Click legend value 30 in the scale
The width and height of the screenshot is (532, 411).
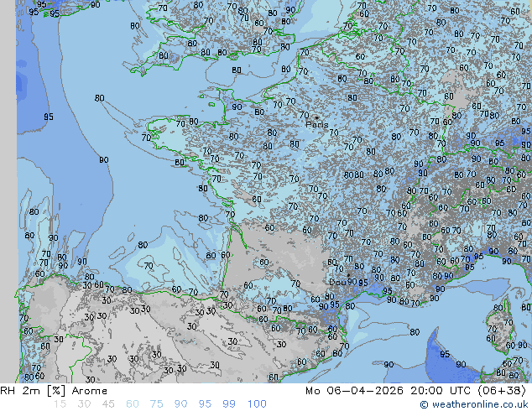(x=84, y=404)
